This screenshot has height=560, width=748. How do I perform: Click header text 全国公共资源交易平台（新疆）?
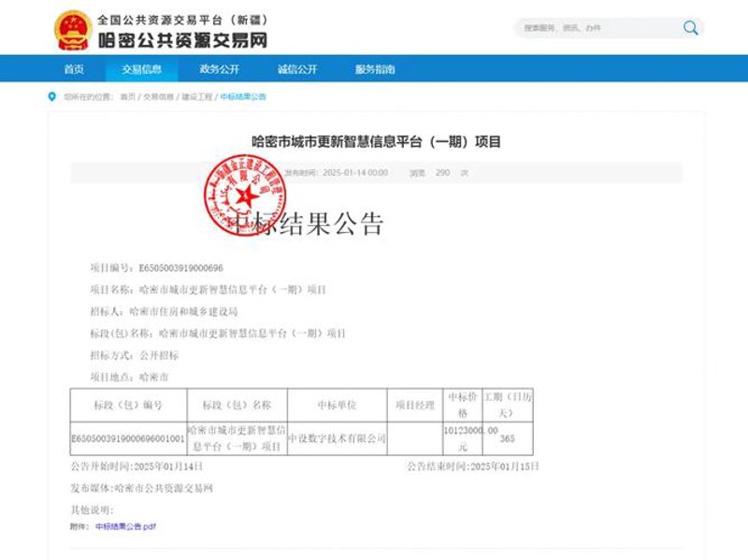tap(183, 20)
